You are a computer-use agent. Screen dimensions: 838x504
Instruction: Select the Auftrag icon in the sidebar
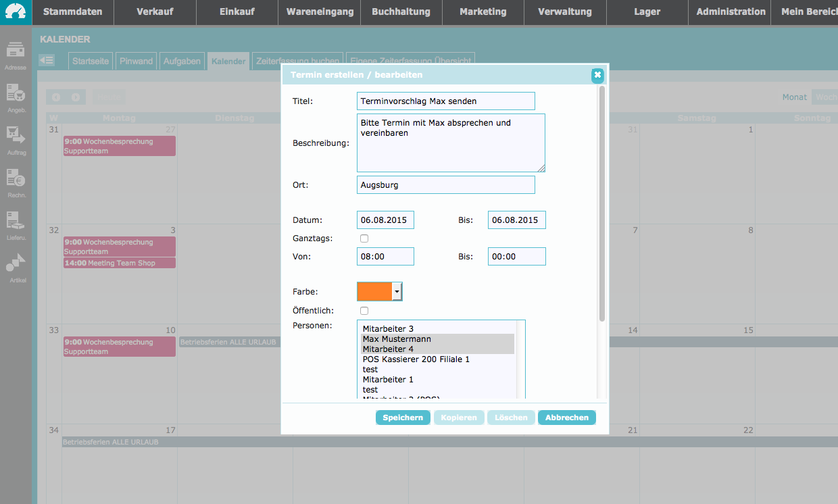16,136
